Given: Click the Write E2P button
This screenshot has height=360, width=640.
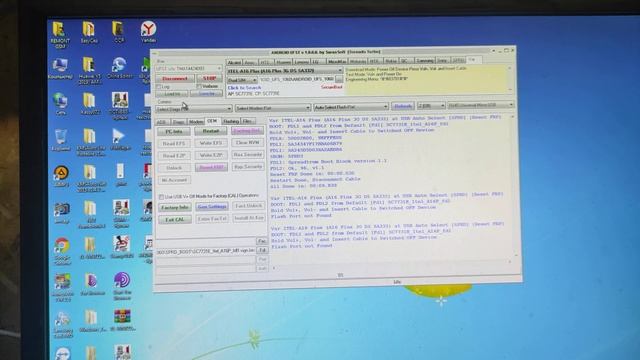Looking at the screenshot, I should pos(211,156).
